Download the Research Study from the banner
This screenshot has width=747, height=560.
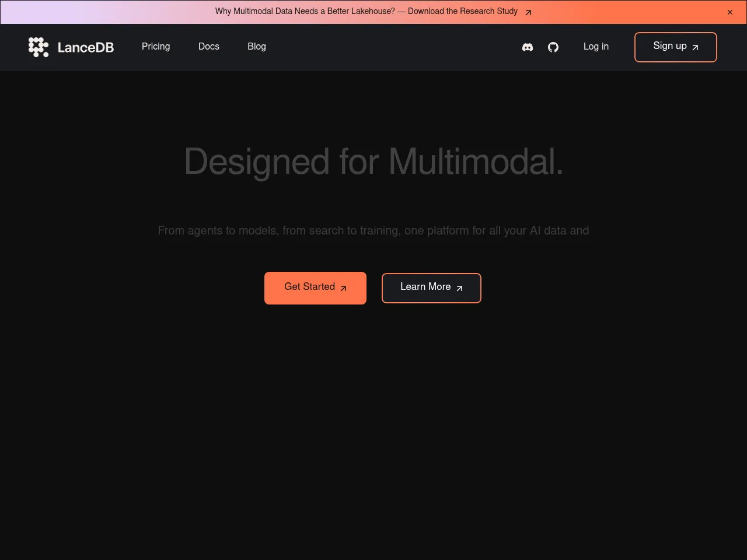pyautogui.click(x=366, y=12)
